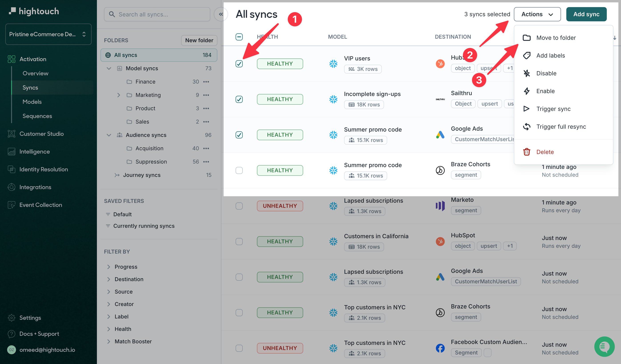Toggle the Summer promo code Google Ads sync checkbox
621x364 pixels.
(239, 134)
